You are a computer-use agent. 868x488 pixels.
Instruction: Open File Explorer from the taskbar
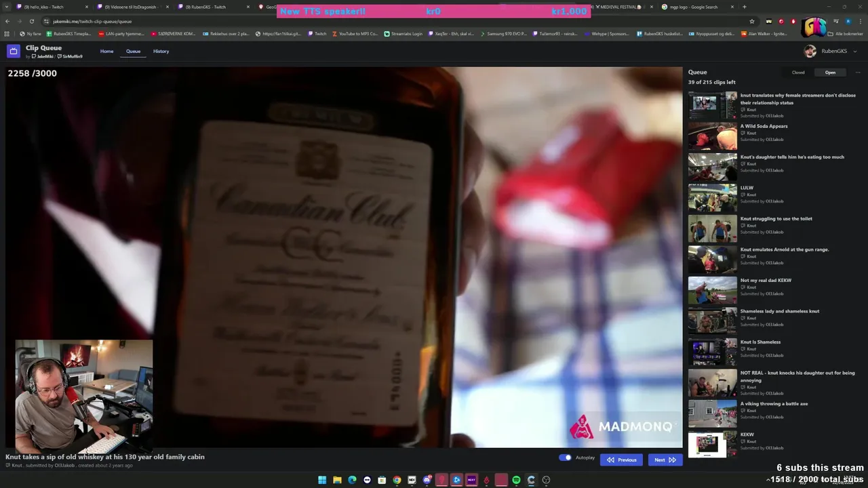pos(337,480)
